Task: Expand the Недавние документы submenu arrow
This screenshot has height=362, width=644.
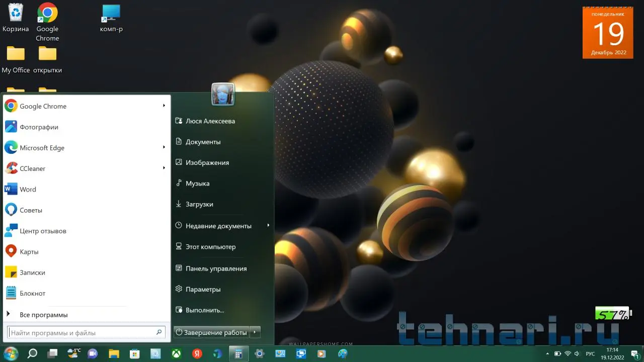Action: coord(268,226)
